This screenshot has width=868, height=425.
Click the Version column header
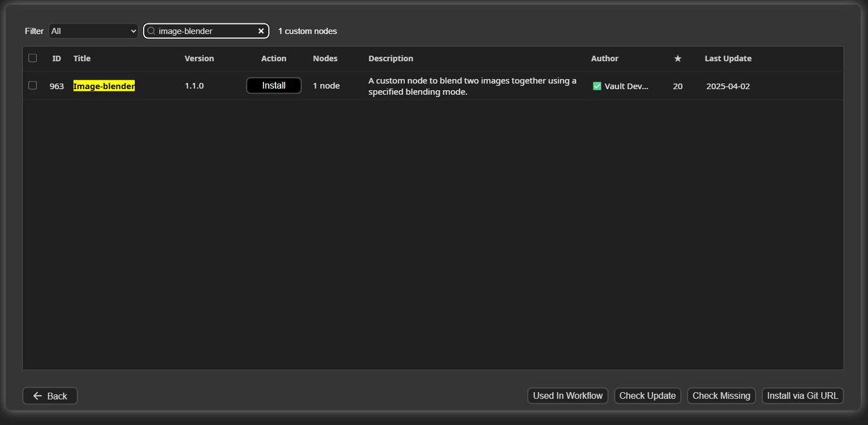199,58
